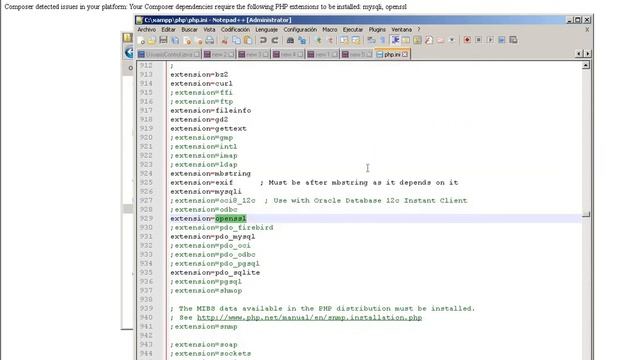Switch to the new 2 tab
640x360 pixels.
pyautogui.click(x=219, y=54)
